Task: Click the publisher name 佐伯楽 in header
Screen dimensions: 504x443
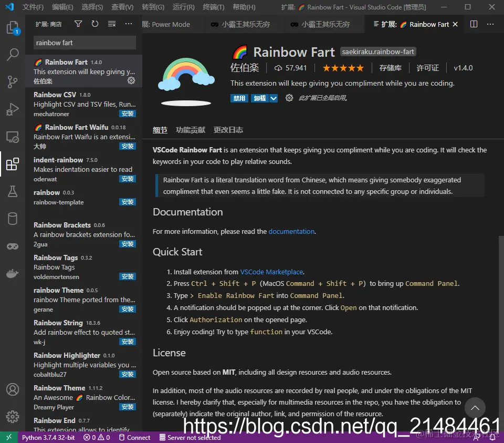Action: (x=245, y=68)
